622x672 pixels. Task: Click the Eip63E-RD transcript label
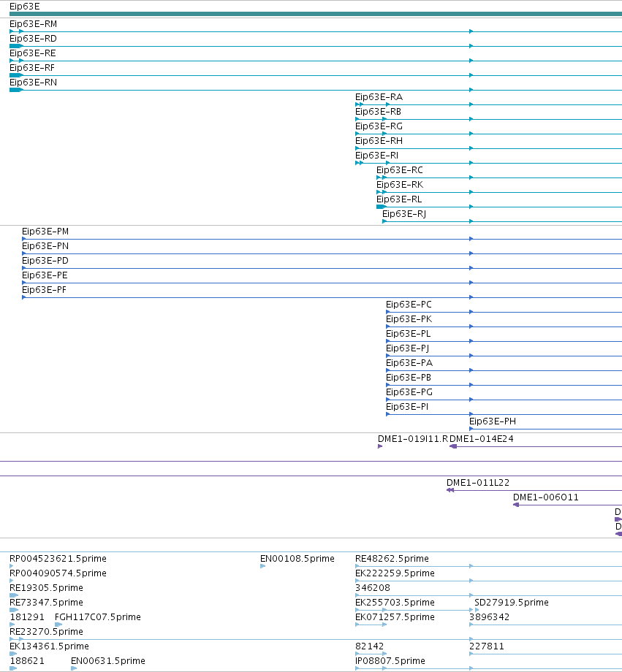[x=33, y=39]
